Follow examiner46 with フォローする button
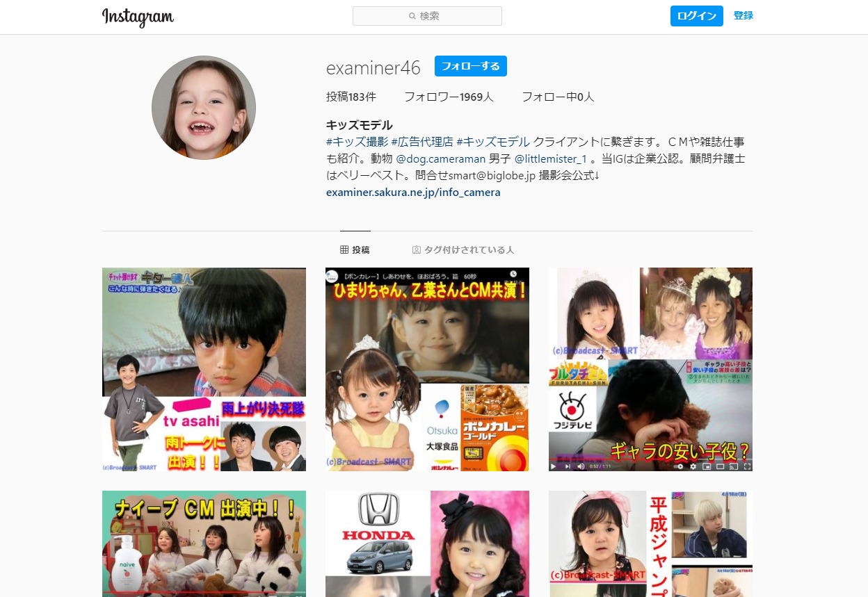The height and width of the screenshot is (597, 868). click(x=471, y=66)
